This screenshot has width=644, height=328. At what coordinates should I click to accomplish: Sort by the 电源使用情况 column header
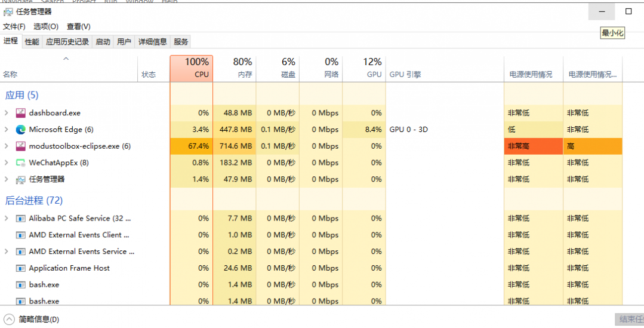534,68
